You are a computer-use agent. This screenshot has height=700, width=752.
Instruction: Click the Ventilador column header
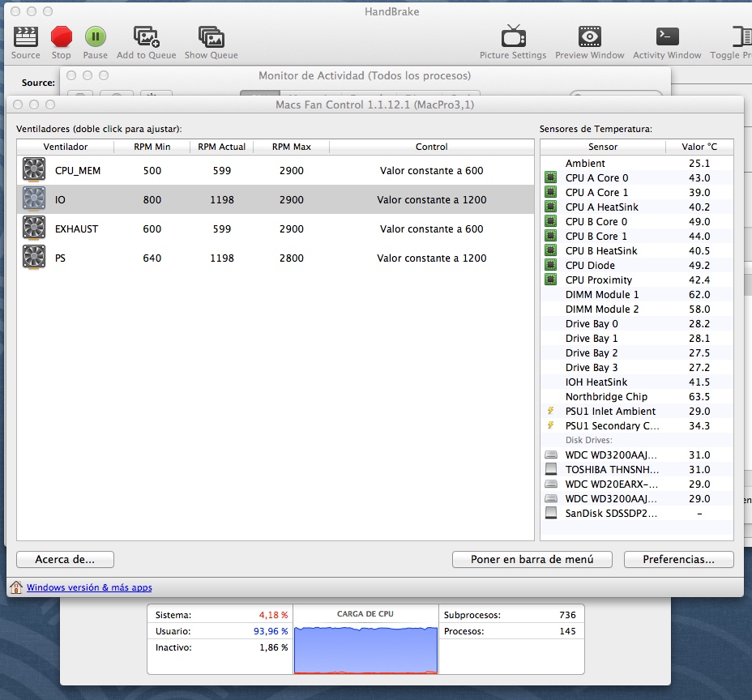65,147
